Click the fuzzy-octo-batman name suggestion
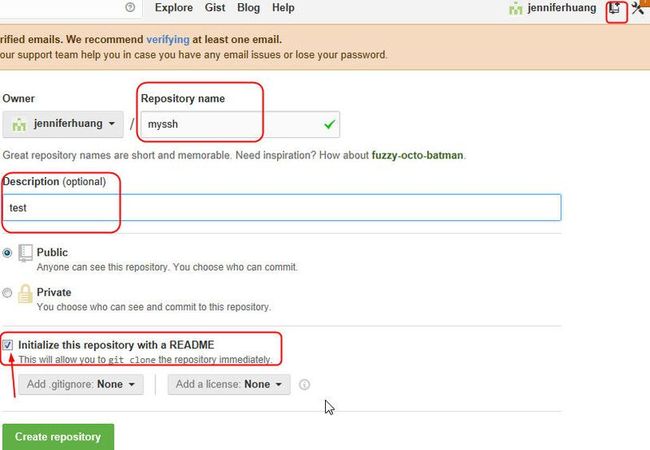Image resolution: width=650 pixels, height=450 pixels. (x=417, y=155)
